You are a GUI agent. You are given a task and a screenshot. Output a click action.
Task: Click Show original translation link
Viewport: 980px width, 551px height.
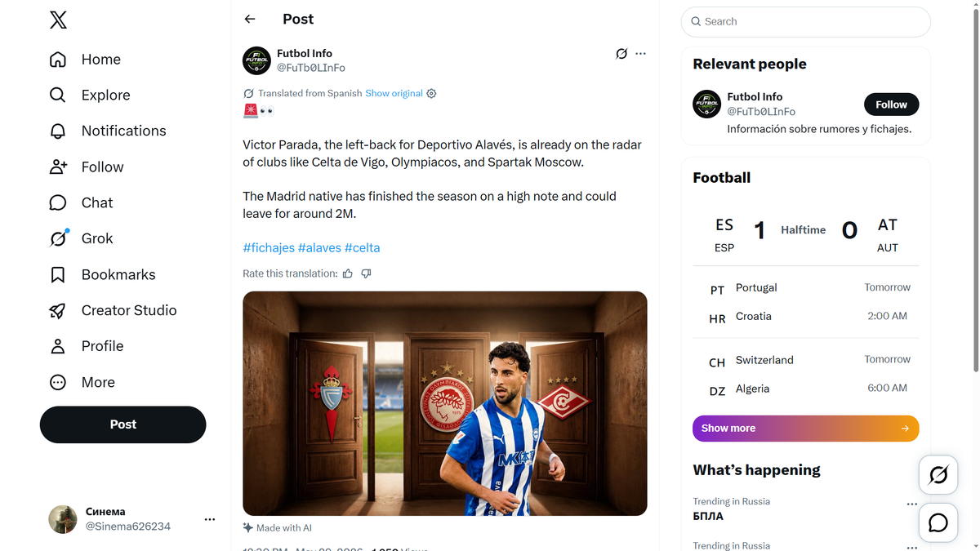click(x=394, y=93)
